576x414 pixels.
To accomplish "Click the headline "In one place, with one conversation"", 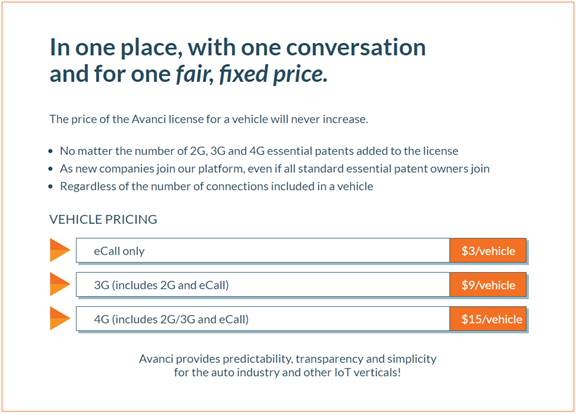I will tap(238, 47).
